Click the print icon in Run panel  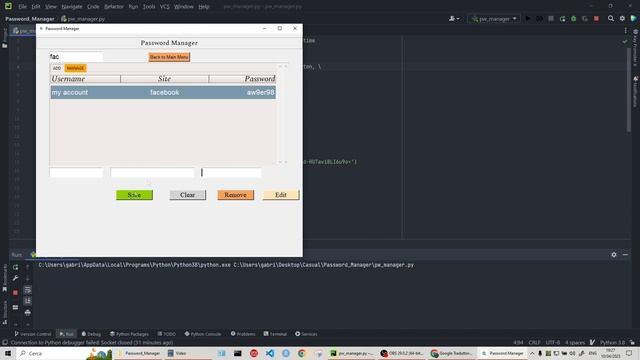tap(27, 313)
